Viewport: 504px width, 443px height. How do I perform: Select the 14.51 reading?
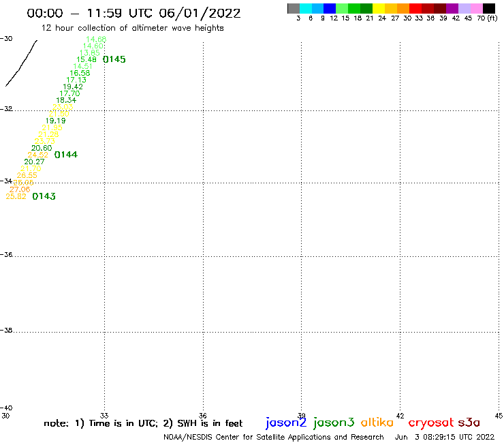tap(82, 66)
